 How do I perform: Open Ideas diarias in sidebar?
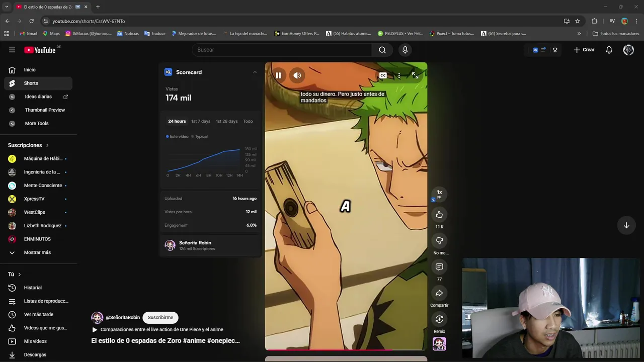pos(38,97)
